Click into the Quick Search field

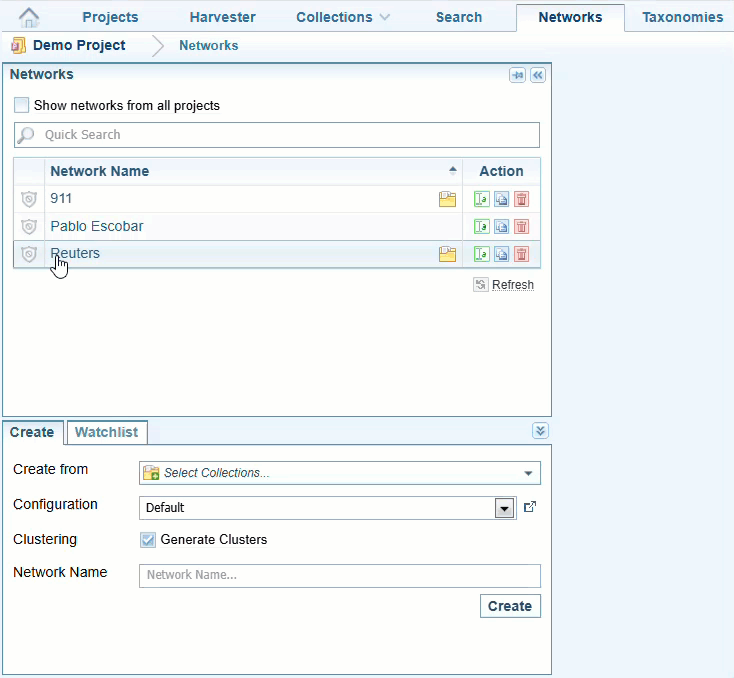tap(280, 135)
